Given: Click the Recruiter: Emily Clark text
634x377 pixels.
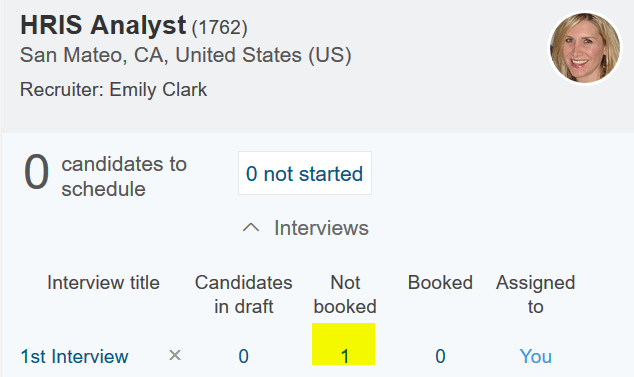Looking at the screenshot, I should (x=114, y=89).
